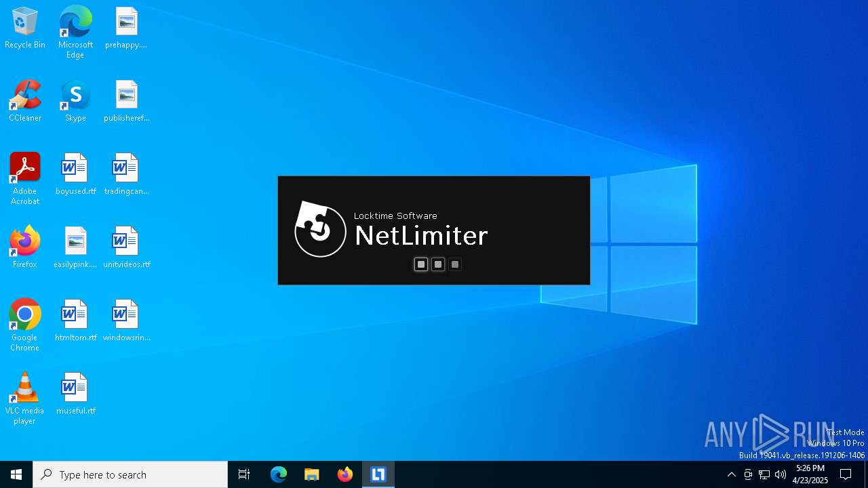Viewport: 868px width, 488px height.
Task: Select the windowsrin document icon
Action: [x=126, y=321]
